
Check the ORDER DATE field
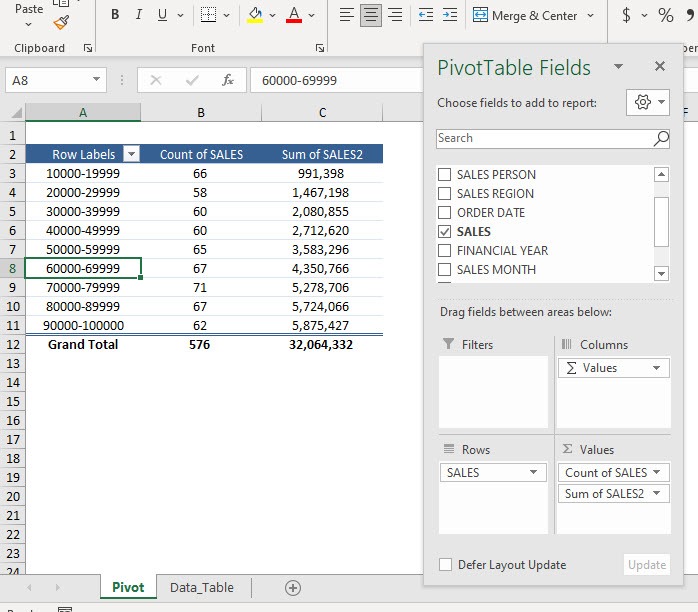(444, 212)
